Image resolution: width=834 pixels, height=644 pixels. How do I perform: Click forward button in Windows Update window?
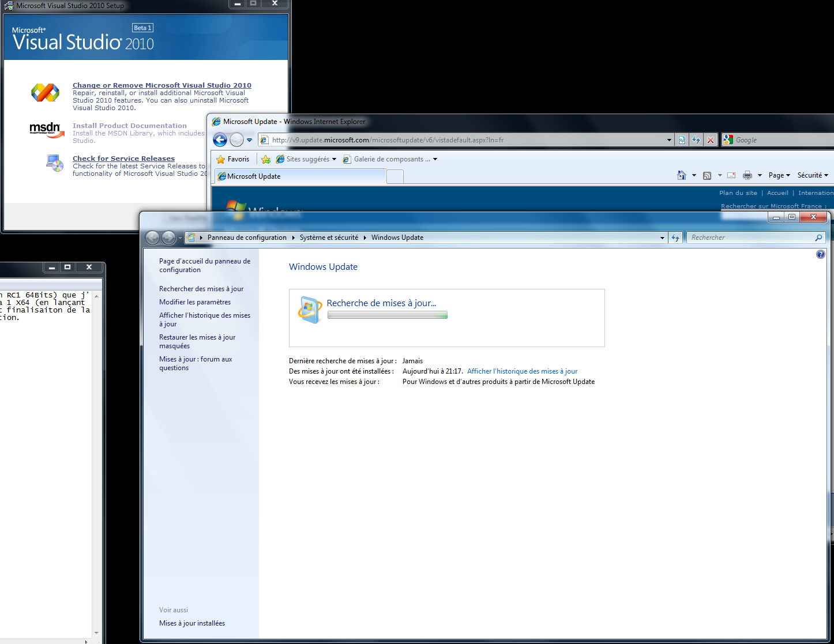168,238
